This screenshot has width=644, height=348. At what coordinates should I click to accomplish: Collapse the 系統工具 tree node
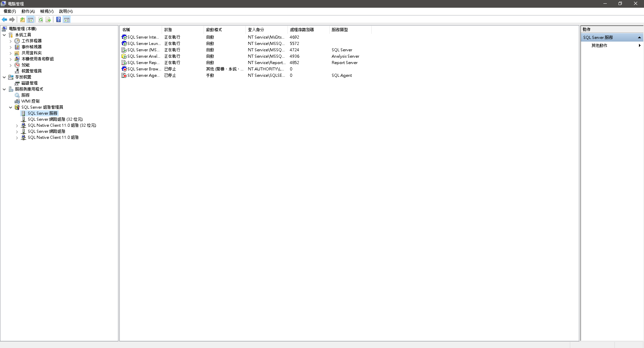(4, 35)
